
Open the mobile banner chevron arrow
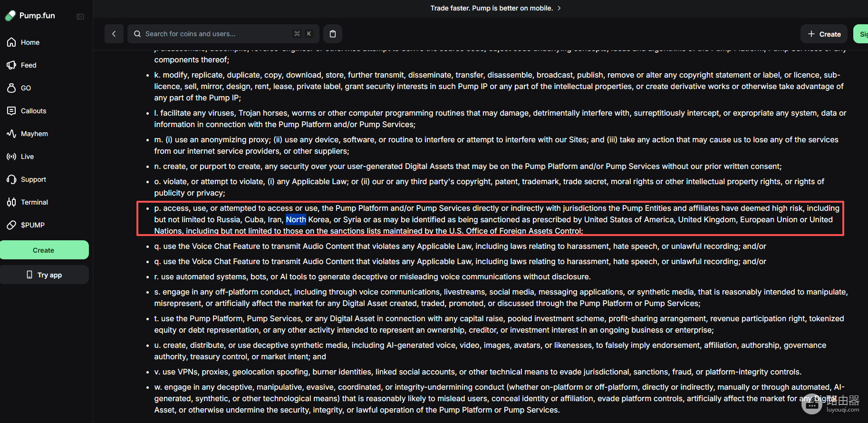tap(559, 8)
